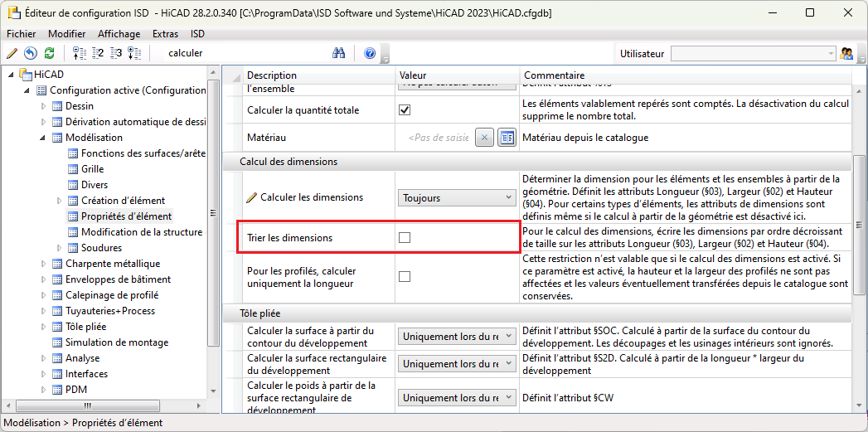Enable calculer uniquement la longueur checkbox
This screenshot has width=868, height=432.
coord(405,276)
